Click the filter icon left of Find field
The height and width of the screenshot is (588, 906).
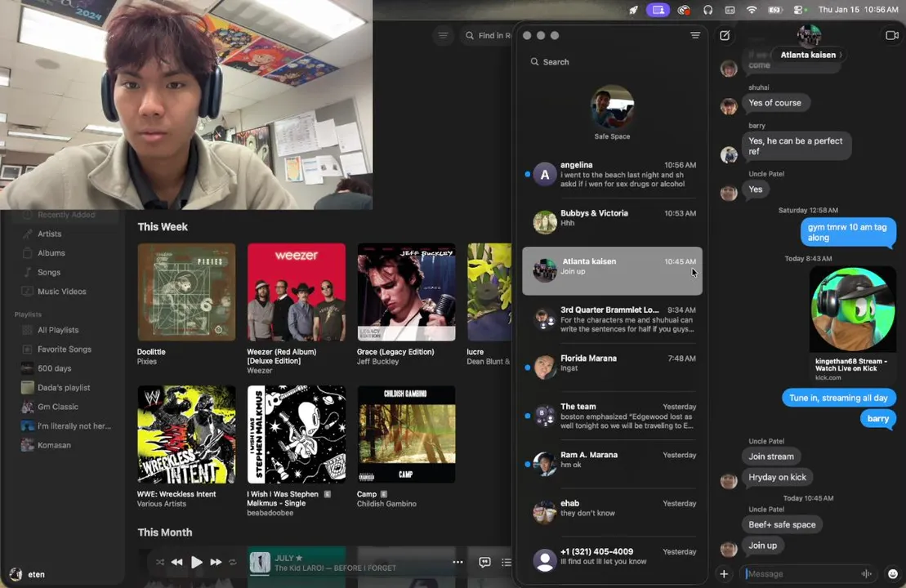pos(443,35)
